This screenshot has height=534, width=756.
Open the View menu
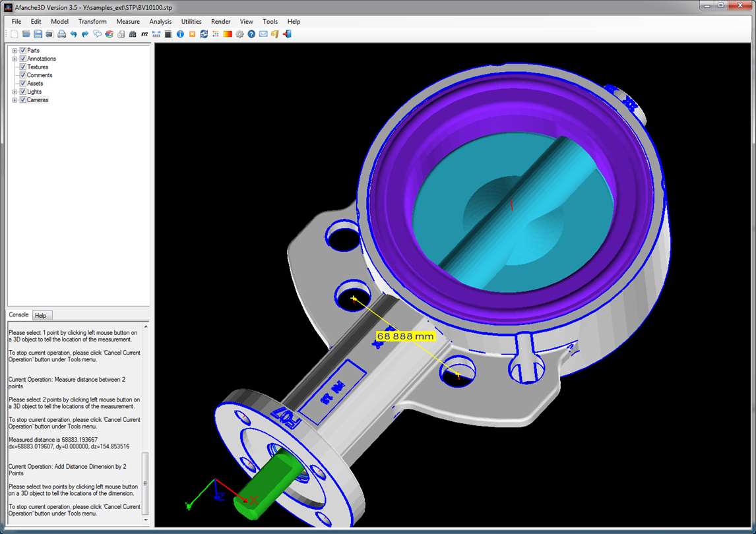[x=246, y=21]
